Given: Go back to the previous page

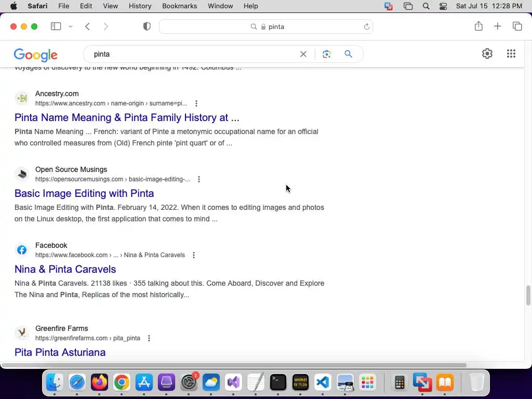Looking at the screenshot, I should pos(87,26).
